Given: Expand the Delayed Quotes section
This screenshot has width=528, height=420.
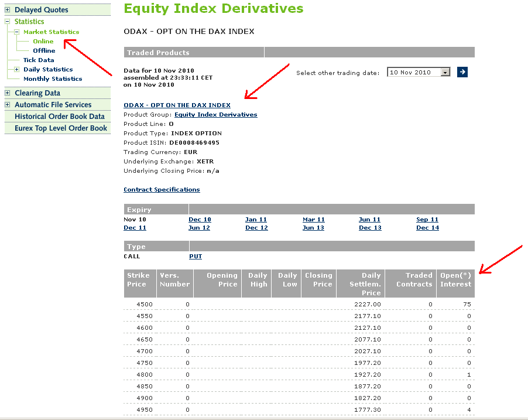Looking at the screenshot, I should point(8,10).
